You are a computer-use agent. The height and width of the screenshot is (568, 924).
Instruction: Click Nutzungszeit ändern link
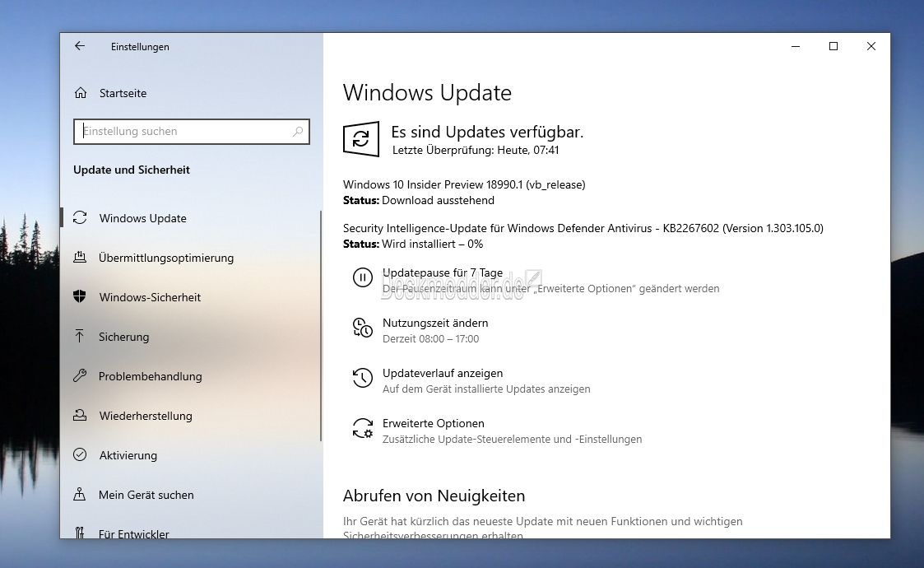[435, 323]
